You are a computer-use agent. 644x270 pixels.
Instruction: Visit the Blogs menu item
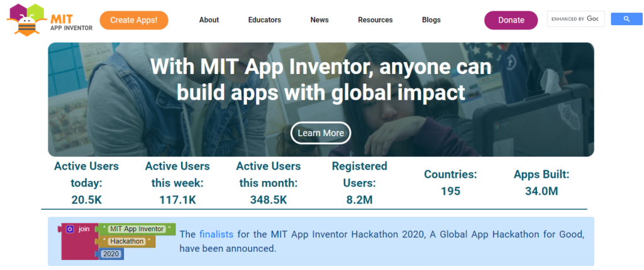pyautogui.click(x=431, y=20)
